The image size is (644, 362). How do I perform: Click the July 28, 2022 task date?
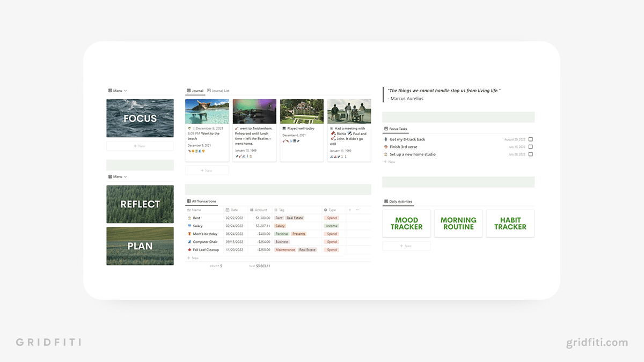[x=517, y=154]
